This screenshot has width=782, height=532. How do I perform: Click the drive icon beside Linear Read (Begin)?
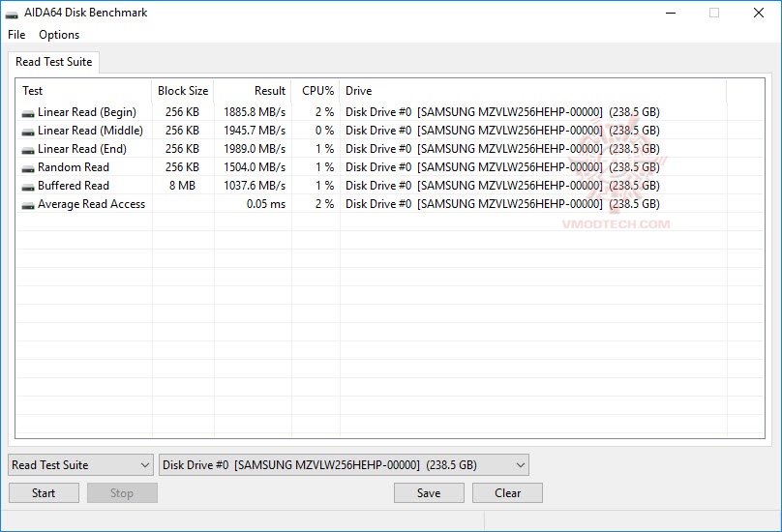(28, 113)
